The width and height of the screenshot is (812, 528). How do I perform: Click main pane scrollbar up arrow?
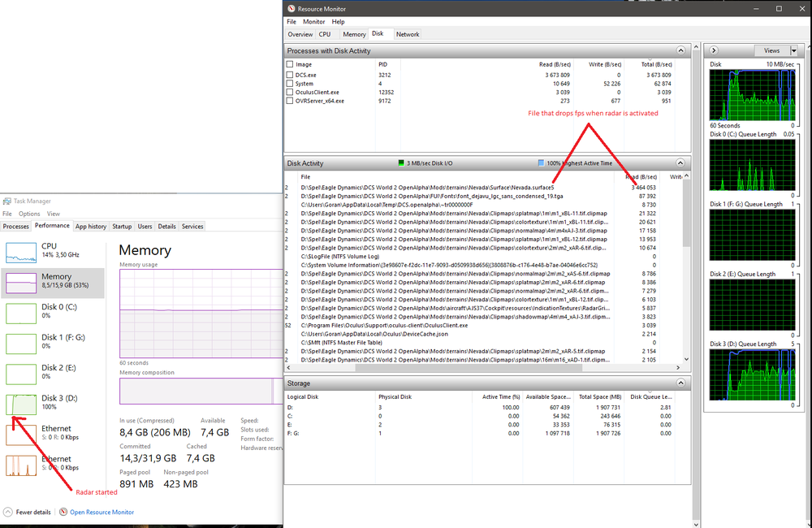(696, 47)
